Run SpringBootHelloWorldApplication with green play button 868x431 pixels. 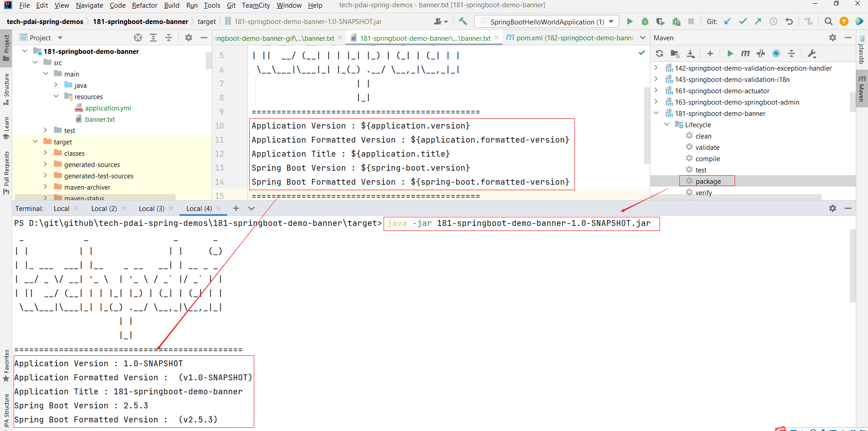[x=629, y=21]
